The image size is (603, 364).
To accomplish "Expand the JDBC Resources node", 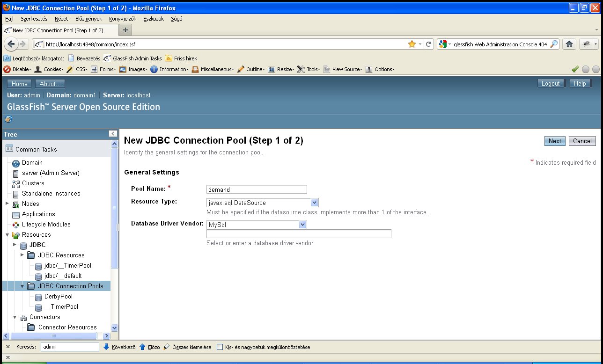I will [x=22, y=255].
